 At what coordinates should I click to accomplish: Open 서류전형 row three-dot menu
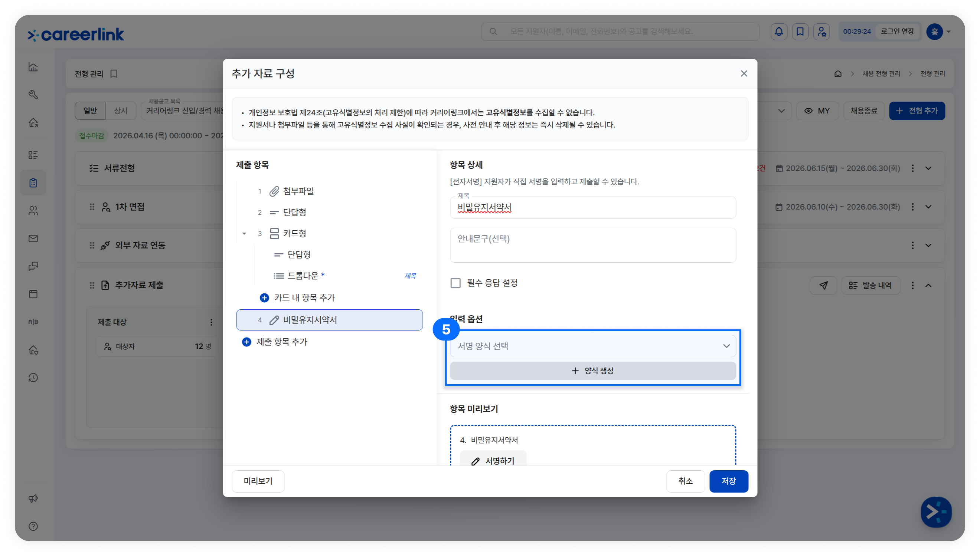[x=912, y=168]
